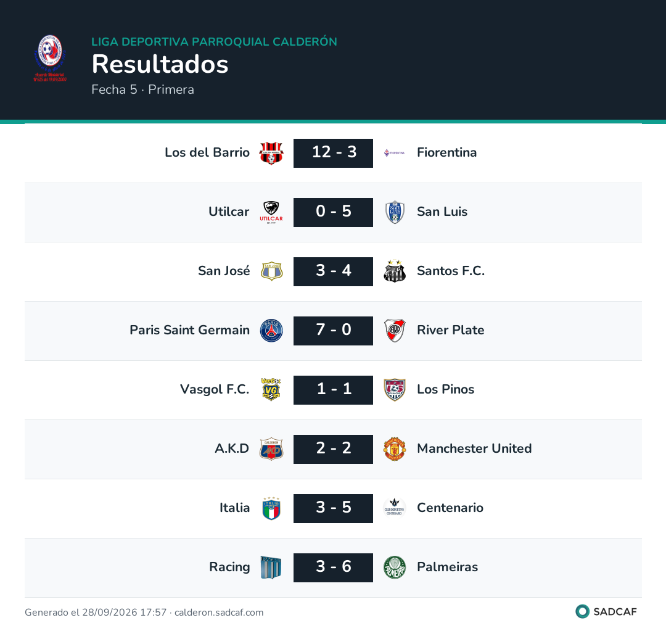The width and height of the screenshot is (666, 644).
Task: Click the Paris Saint Germain crest
Action: [x=271, y=331]
